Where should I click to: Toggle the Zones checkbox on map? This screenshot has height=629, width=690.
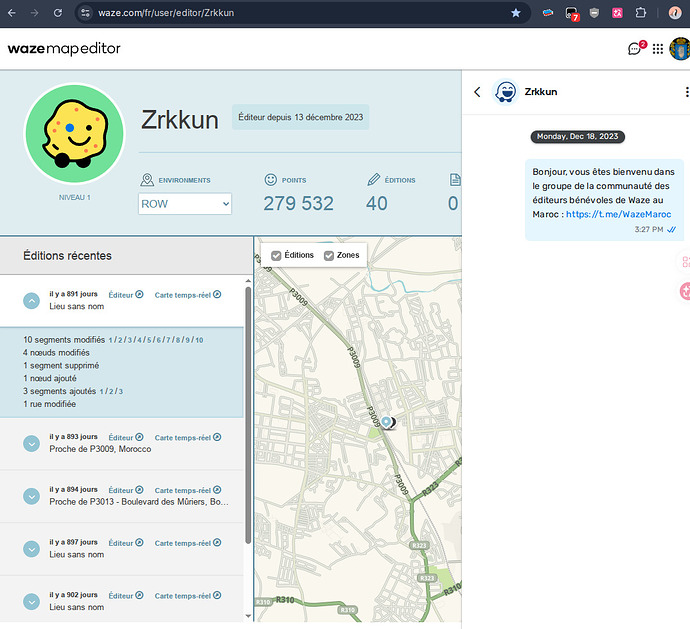[x=329, y=256]
